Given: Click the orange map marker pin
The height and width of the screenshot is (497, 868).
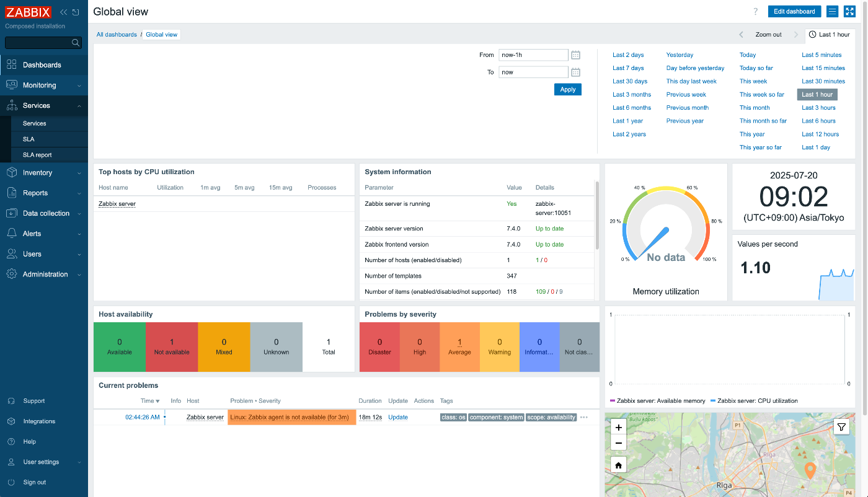Looking at the screenshot, I should coord(810,470).
